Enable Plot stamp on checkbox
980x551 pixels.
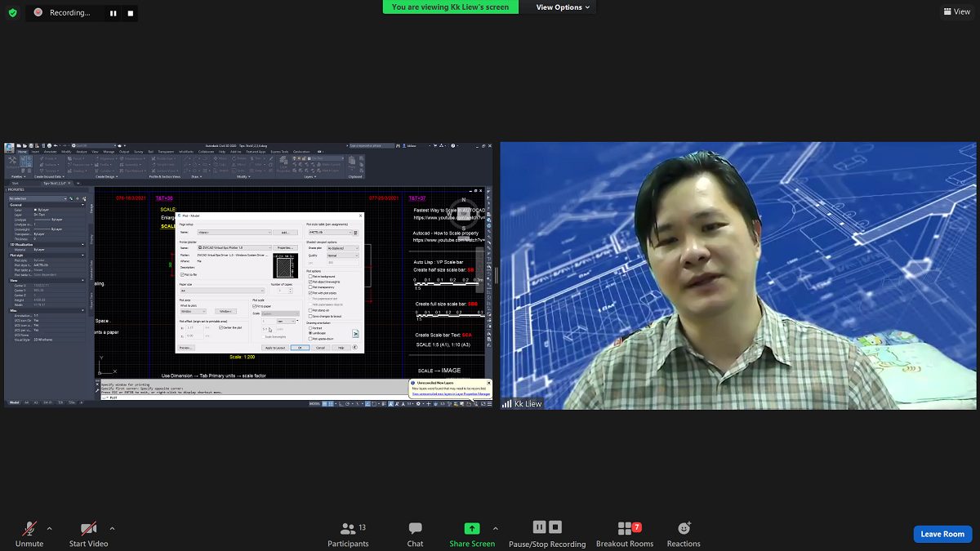coord(310,310)
